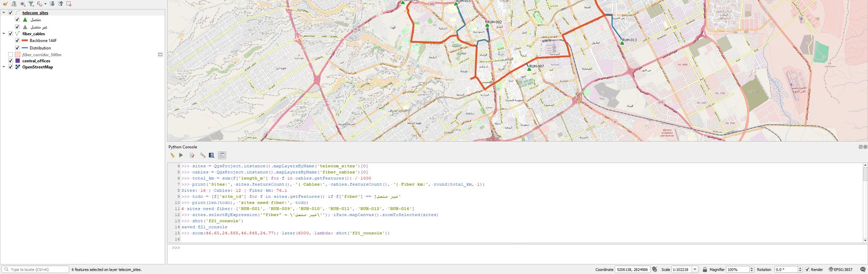Screen dimensions: 868x274
Task: Click the Coordinate input field
Action: pos(632,270)
